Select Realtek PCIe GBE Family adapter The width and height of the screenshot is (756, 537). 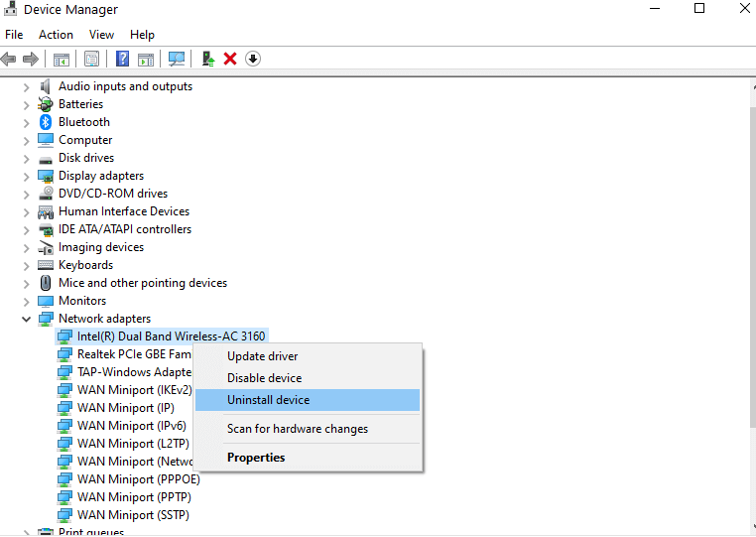[x=134, y=354]
